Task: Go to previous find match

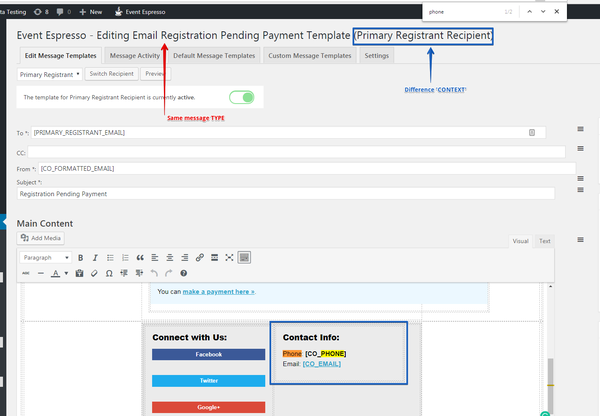Action: click(530, 11)
